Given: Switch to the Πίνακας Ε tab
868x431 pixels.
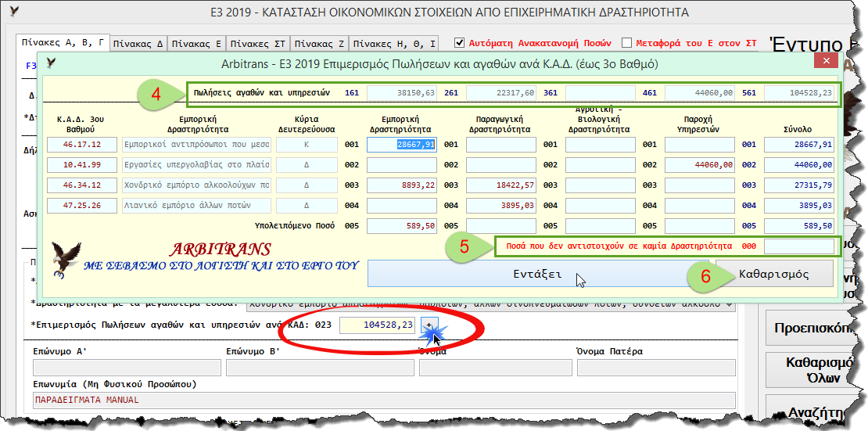Looking at the screenshot, I should (196, 44).
